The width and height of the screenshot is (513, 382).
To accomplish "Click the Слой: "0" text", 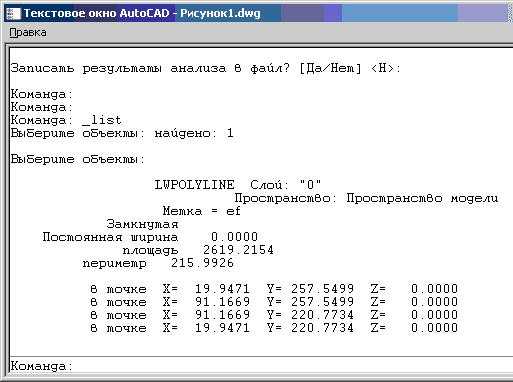I will click(286, 185).
